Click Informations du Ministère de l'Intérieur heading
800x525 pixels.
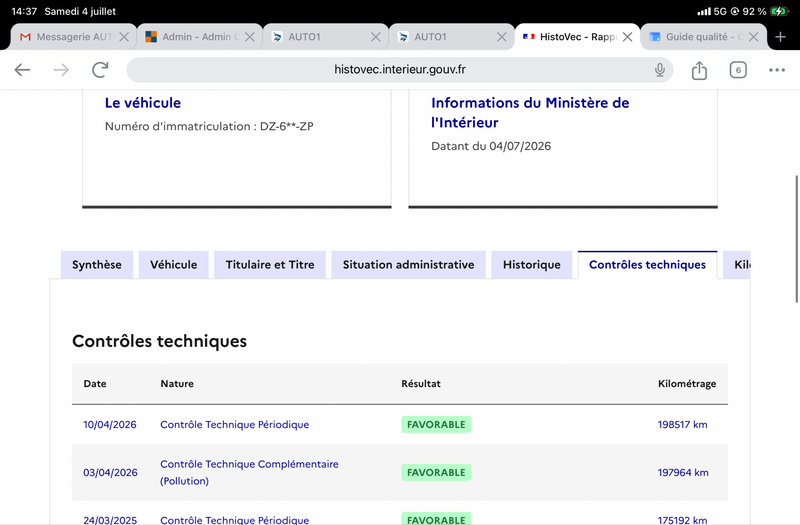click(530, 113)
